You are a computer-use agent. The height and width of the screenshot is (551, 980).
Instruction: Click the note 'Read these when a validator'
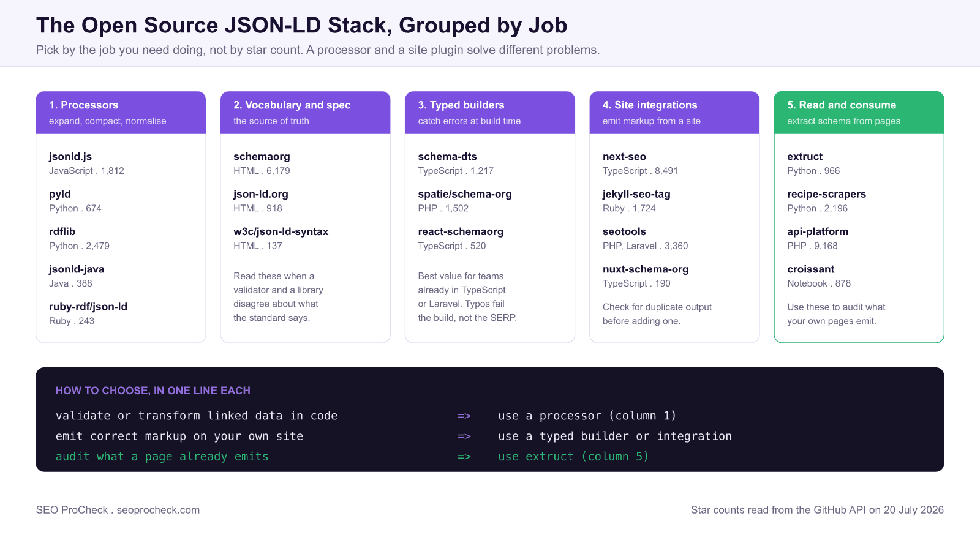pos(278,297)
